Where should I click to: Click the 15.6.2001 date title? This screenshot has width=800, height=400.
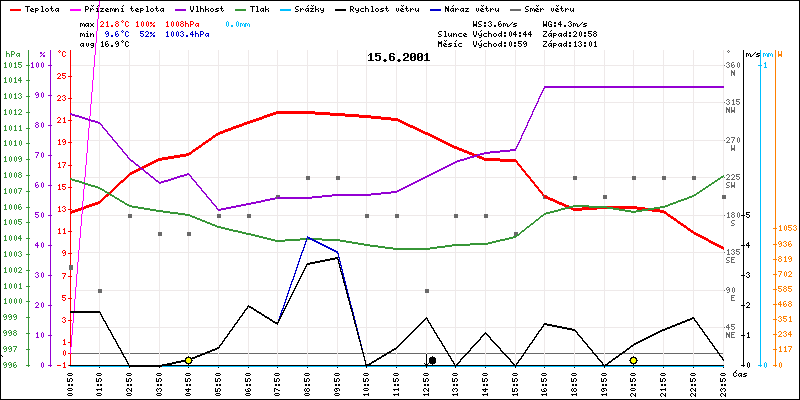click(399, 58)
